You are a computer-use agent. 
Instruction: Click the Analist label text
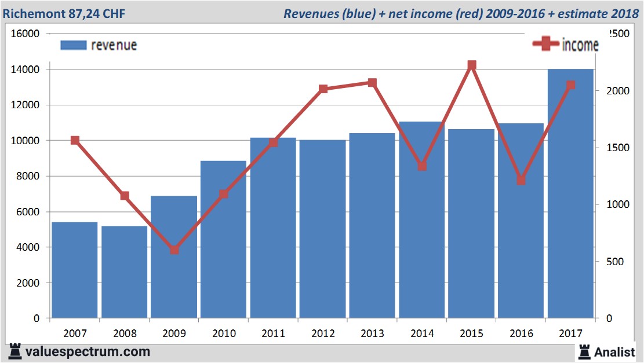click(616, 351)
